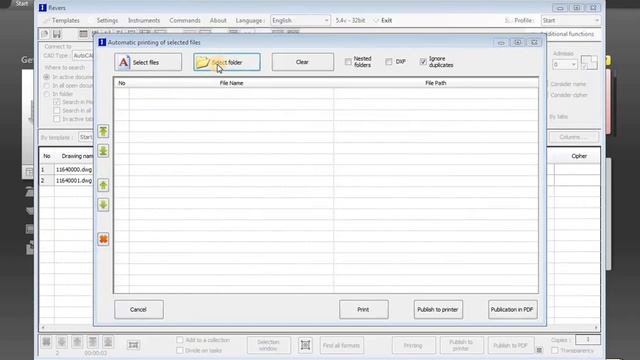Click Publication in PDF button
640x360 pixels.
coord(513,309)
